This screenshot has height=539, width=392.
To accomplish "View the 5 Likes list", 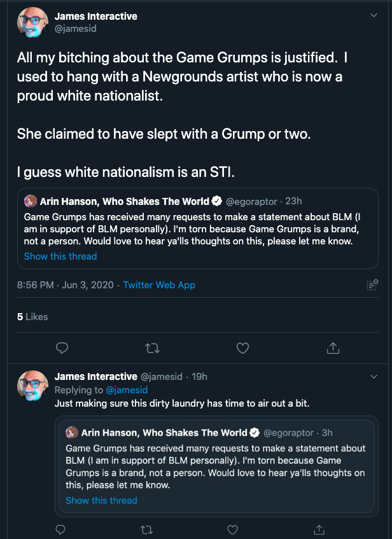I will 32,316.
